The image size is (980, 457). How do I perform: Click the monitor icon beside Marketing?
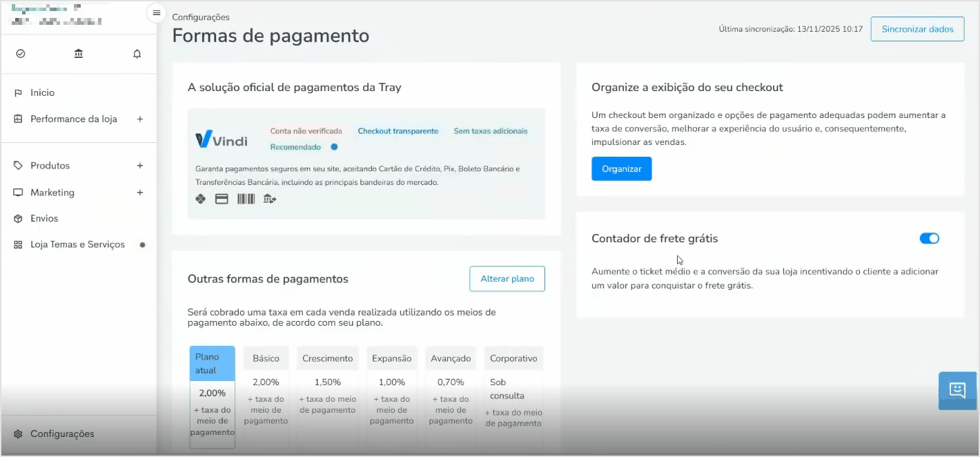click(18, 193)
